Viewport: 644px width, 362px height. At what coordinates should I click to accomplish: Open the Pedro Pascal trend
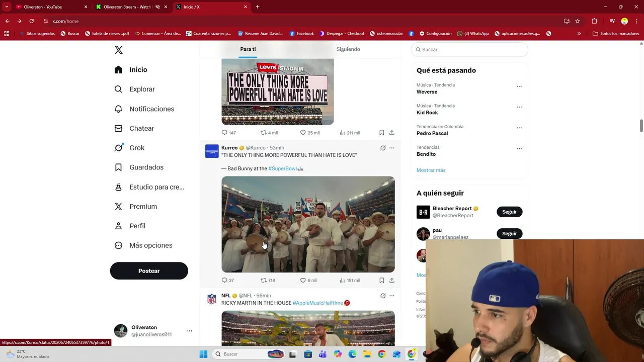[x=432, y=133]
